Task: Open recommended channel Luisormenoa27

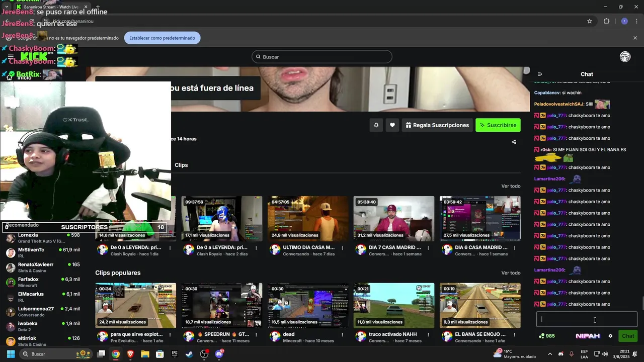Action: pyautogui.click(x=43, y=311)
